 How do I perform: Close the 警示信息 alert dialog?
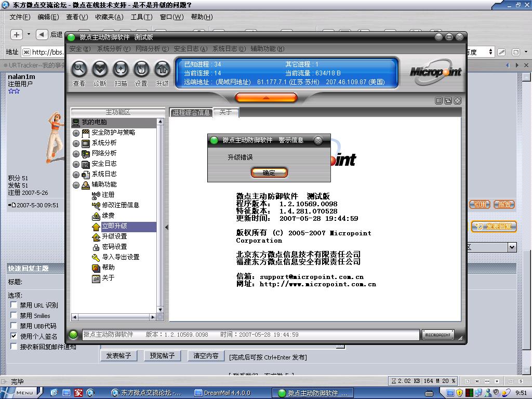point(318,140)
